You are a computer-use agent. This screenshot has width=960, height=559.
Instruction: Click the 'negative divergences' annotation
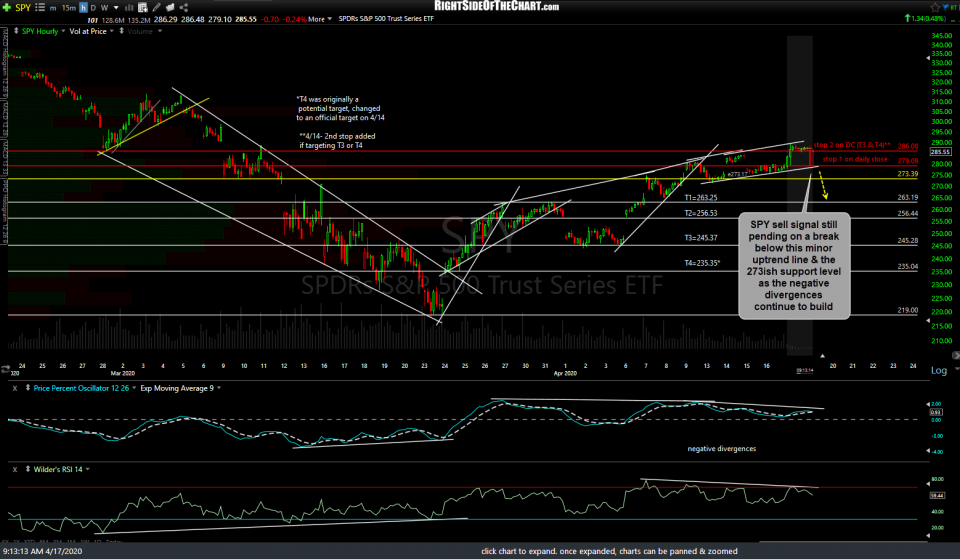tap(721, 449)
